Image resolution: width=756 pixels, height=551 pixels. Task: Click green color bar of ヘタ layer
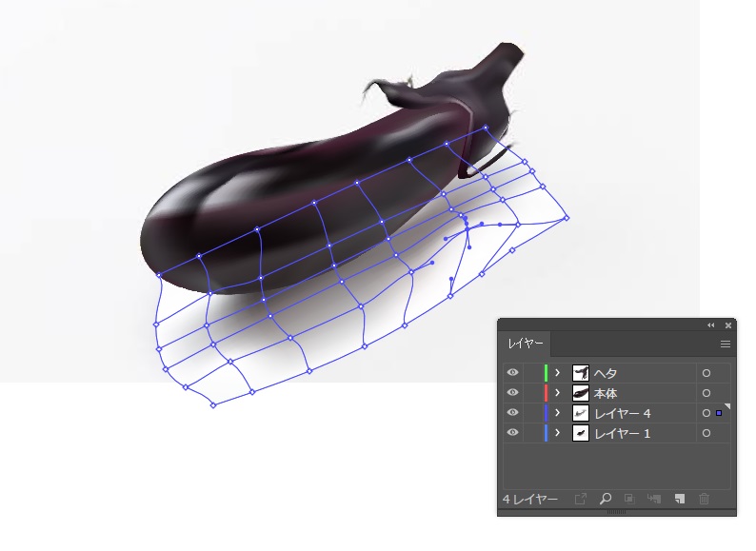546,373
